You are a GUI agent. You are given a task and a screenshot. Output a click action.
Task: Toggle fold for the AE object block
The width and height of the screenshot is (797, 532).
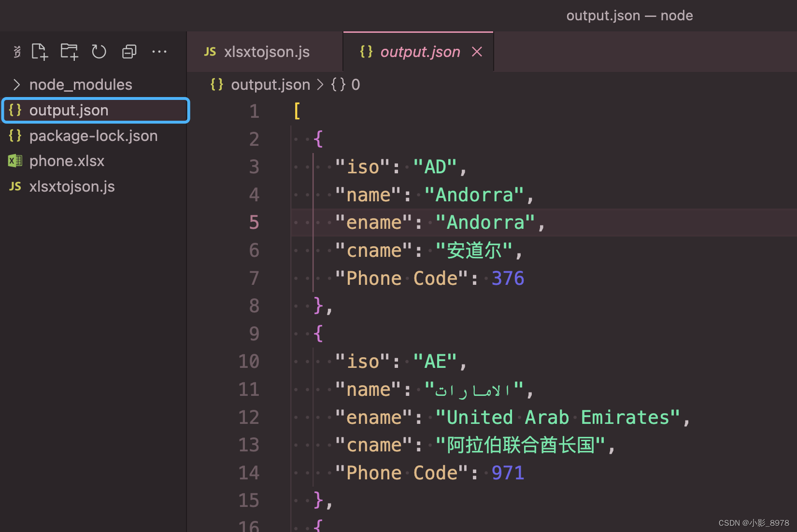[278, 333]
